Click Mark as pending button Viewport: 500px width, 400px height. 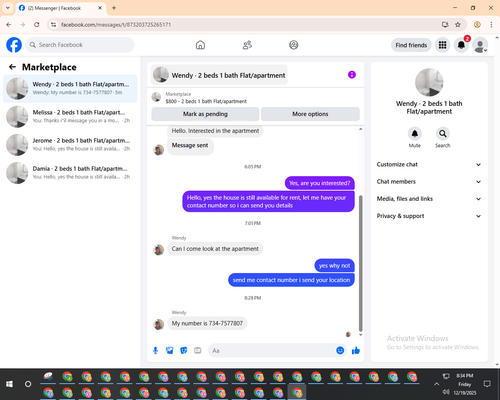(x=205, y=114)
